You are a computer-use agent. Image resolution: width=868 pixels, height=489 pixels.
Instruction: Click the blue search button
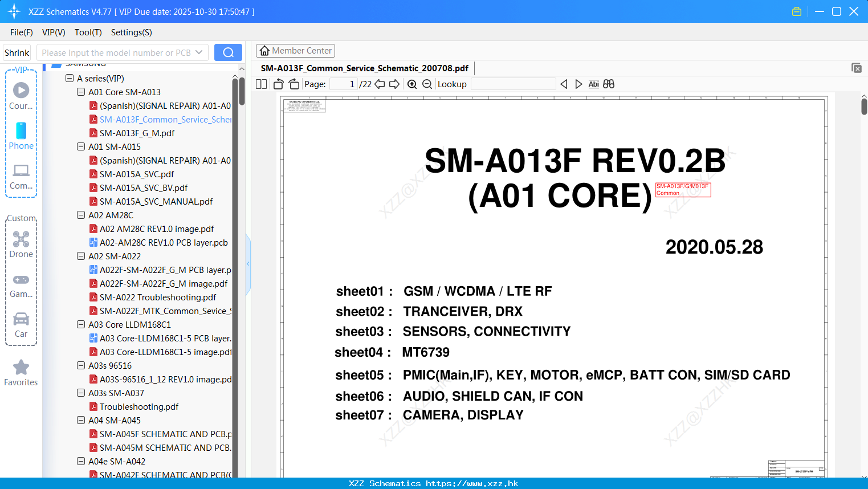click(228, 52)
